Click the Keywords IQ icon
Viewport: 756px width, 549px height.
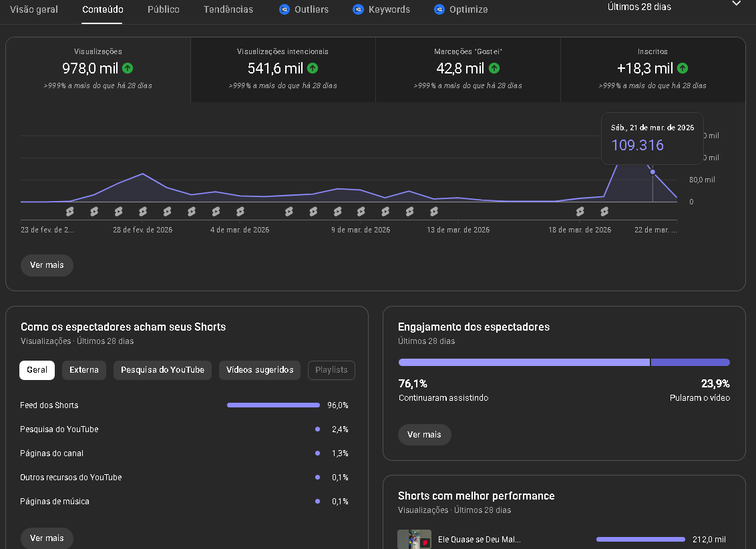(358, 9)
